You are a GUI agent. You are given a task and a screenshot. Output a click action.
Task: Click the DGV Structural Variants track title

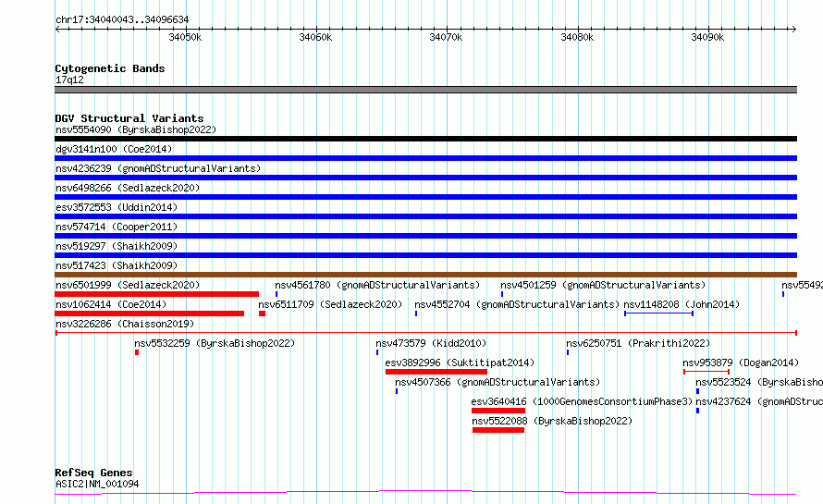129,118
